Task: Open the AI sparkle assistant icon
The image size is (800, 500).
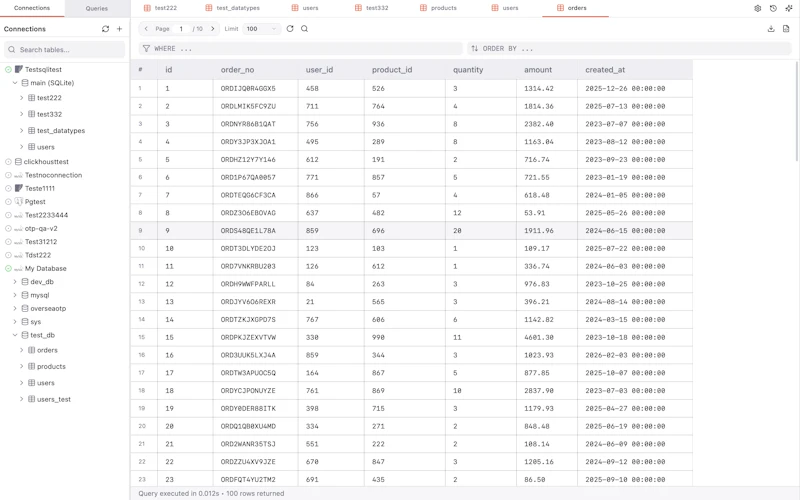Action: click(x=789, y=8)
